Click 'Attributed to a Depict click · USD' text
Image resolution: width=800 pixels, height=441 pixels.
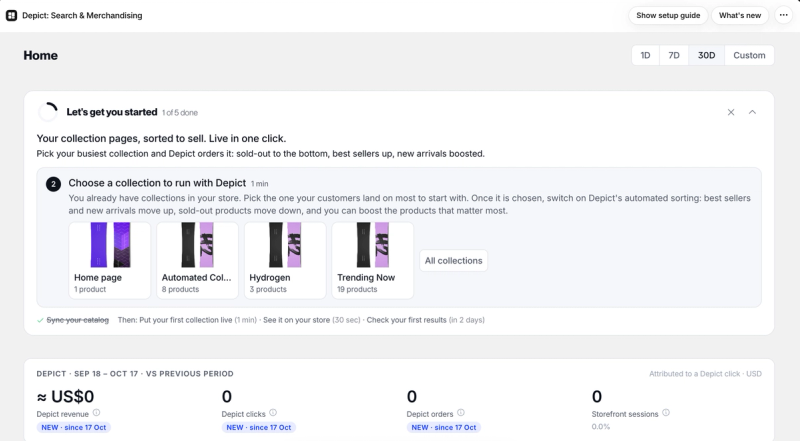point(705,374)
